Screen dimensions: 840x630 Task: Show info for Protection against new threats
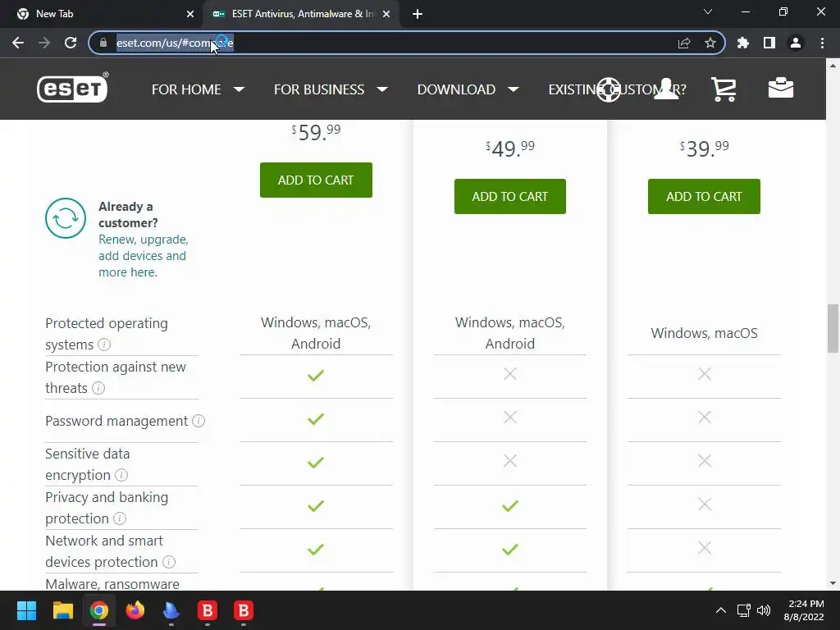pyautogui.click(x=98, y=388)
